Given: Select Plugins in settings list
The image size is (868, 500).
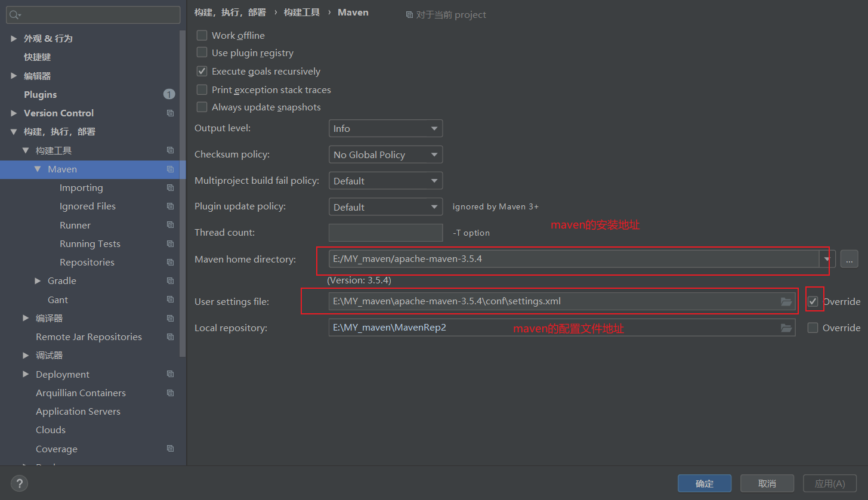Looking at the screenshot, I should pos(41,94).
